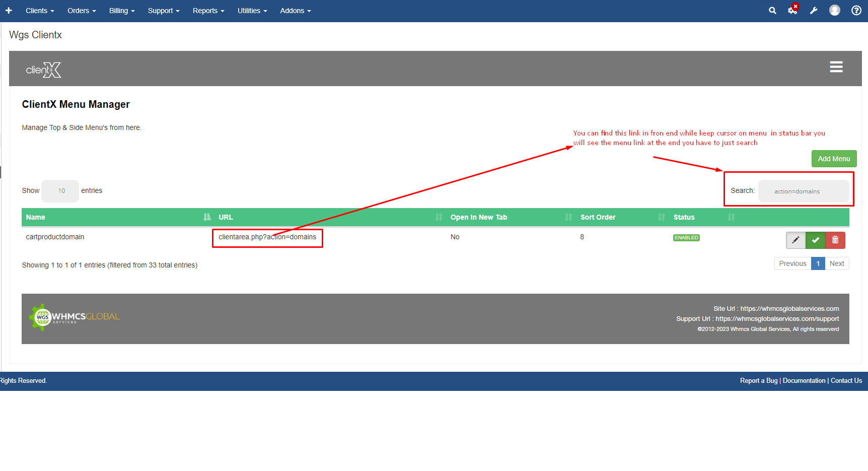Focus the Search input field
868x471 pixels.
(804, 191)
